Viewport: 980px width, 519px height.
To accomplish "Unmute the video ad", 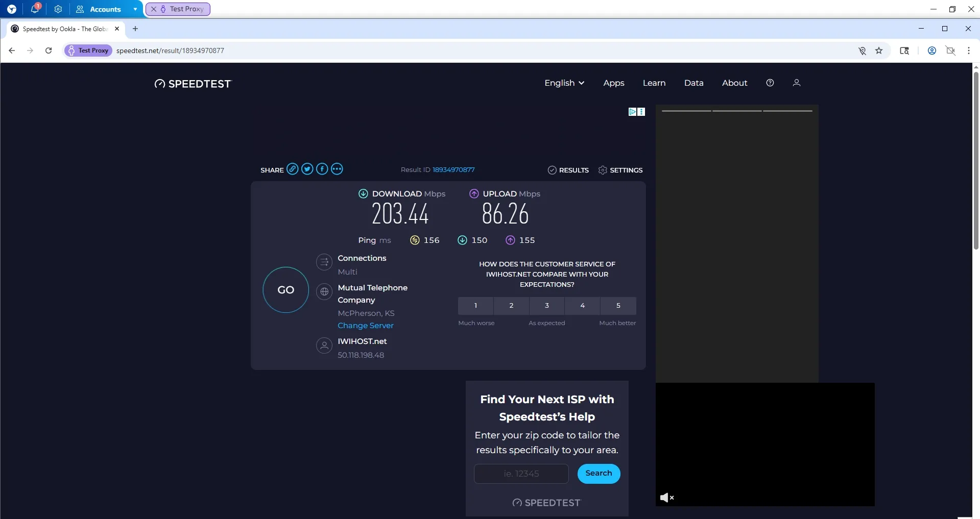I will [x=666, y=498].
